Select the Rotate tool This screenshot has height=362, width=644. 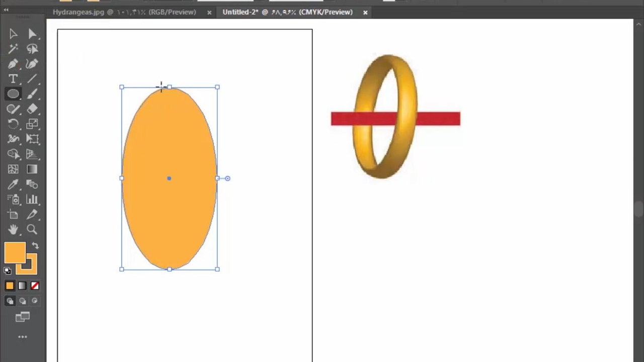[x=13, y=124]
